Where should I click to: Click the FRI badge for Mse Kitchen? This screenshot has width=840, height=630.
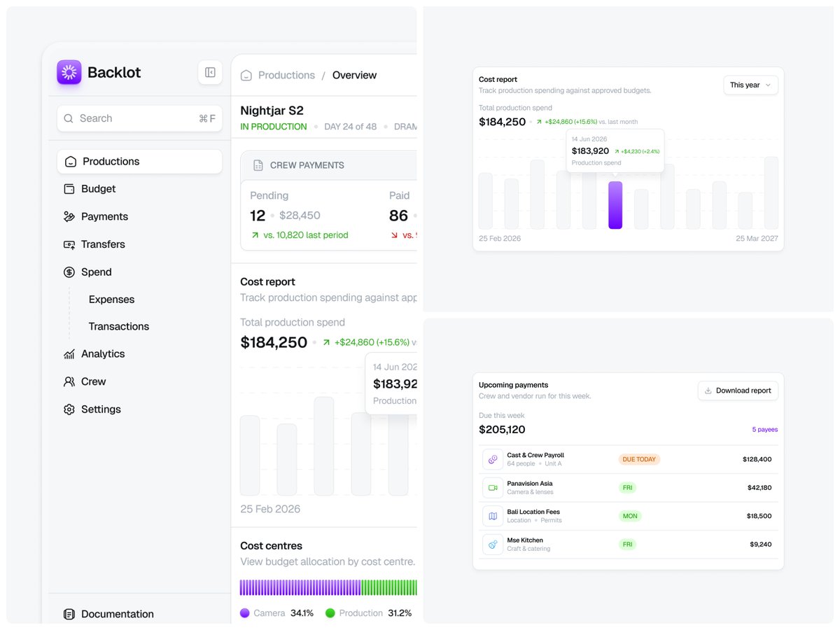point(627,544)
